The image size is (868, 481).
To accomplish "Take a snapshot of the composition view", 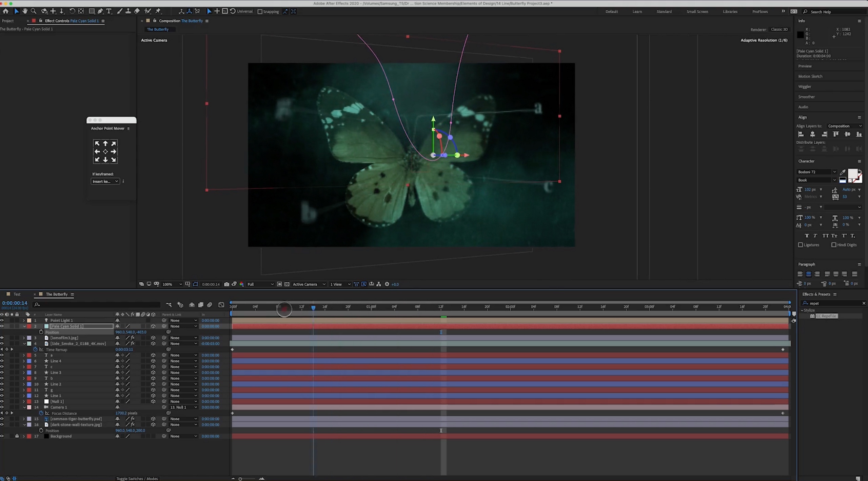I will (x=226, y=284).
